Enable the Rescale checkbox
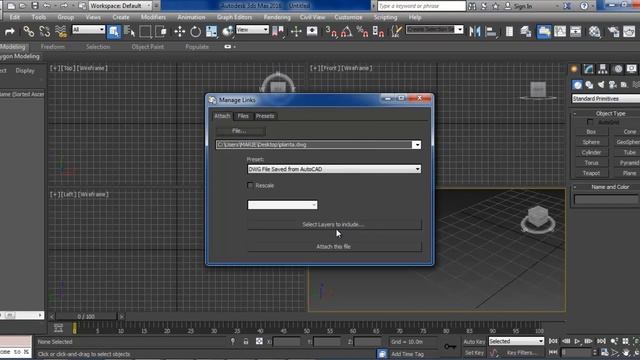Image resolution: width=640 pixels, height=360 pixels. [250, 185]
